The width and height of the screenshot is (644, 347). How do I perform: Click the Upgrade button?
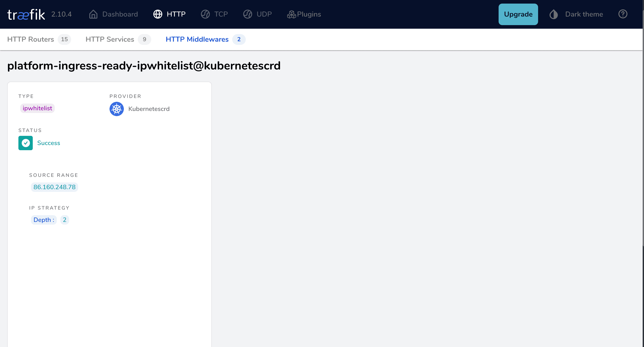coord(518,14)
